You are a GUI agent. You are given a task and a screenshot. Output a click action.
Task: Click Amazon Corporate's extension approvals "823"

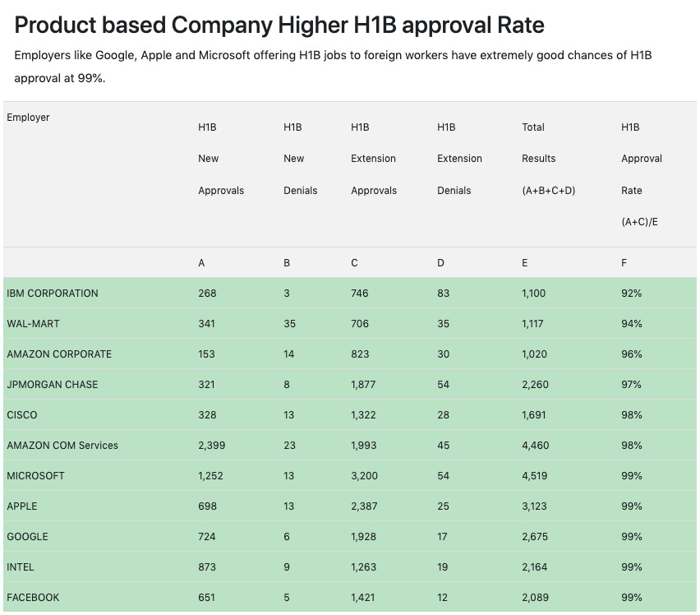pos(360,354)
